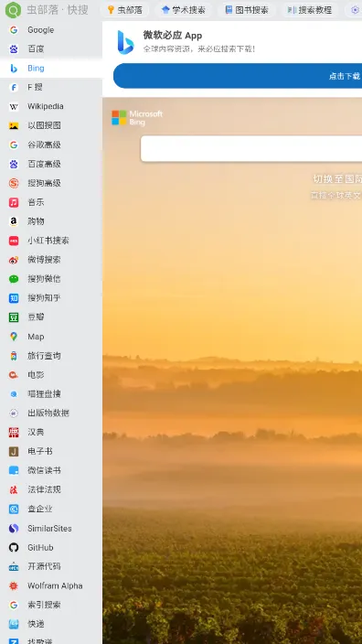Click the 豆瓣 green icon
The height and width of the screenshot is (644, 362).
tap(14, 317)
